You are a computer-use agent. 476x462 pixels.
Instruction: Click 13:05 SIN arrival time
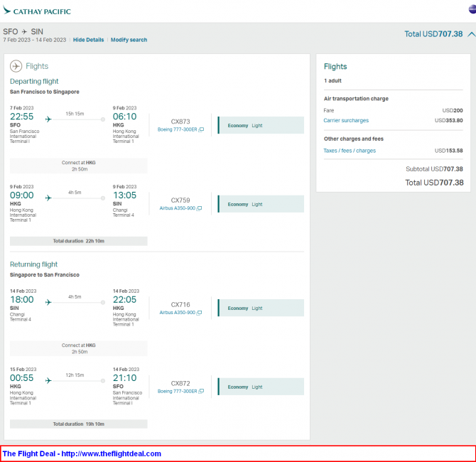click(124, 195)
